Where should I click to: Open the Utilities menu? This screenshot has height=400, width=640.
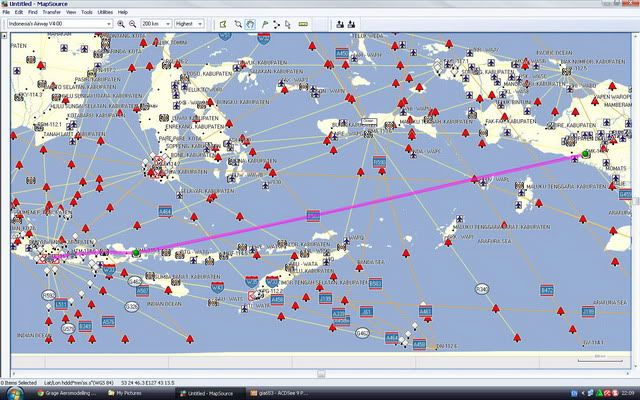(105, 12)
